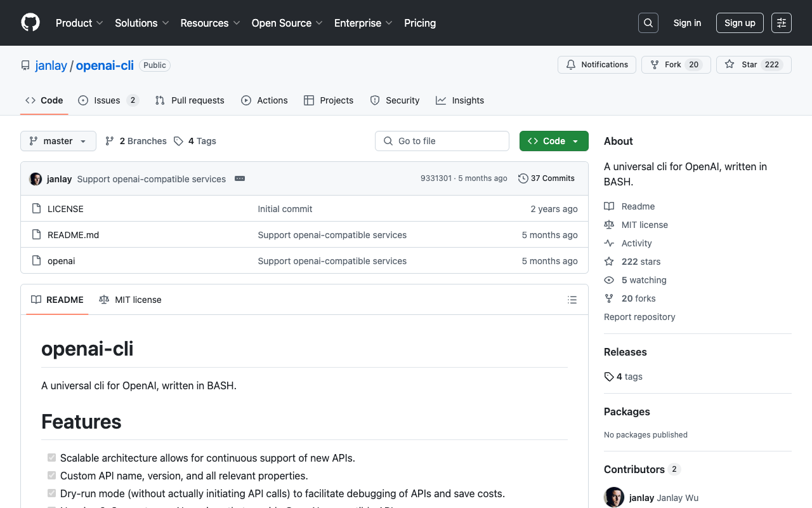Expand the Solutions menu
This screenshot has width=812, height=508.
pyautogui.click(x=142, y=23)
